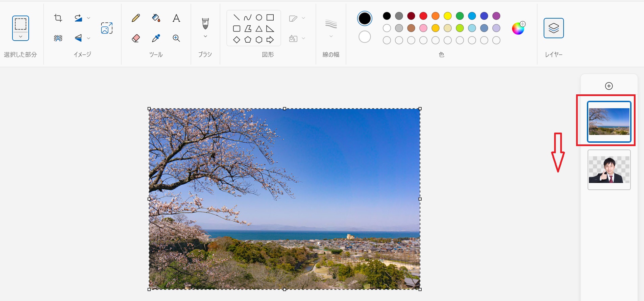Viewport: 644px width, 301px height.
Task: Select the rectangular selection tool
Action: 21,24
